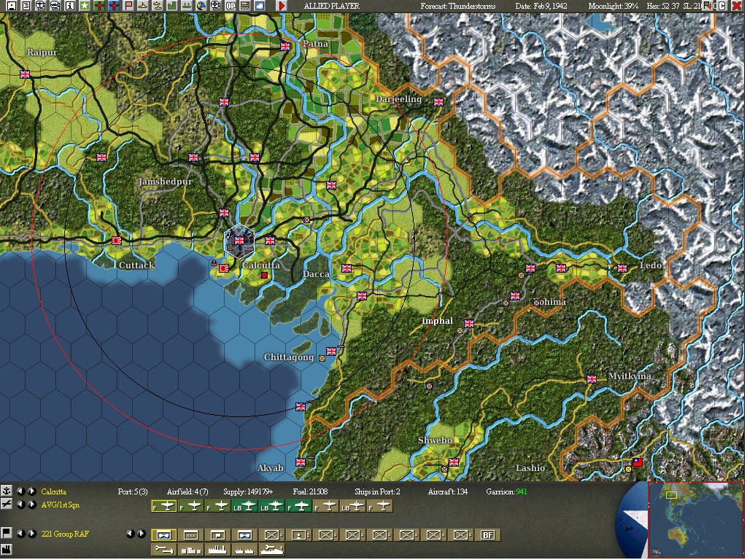Click red plane icon with blue background

click(x=114, y=6)
